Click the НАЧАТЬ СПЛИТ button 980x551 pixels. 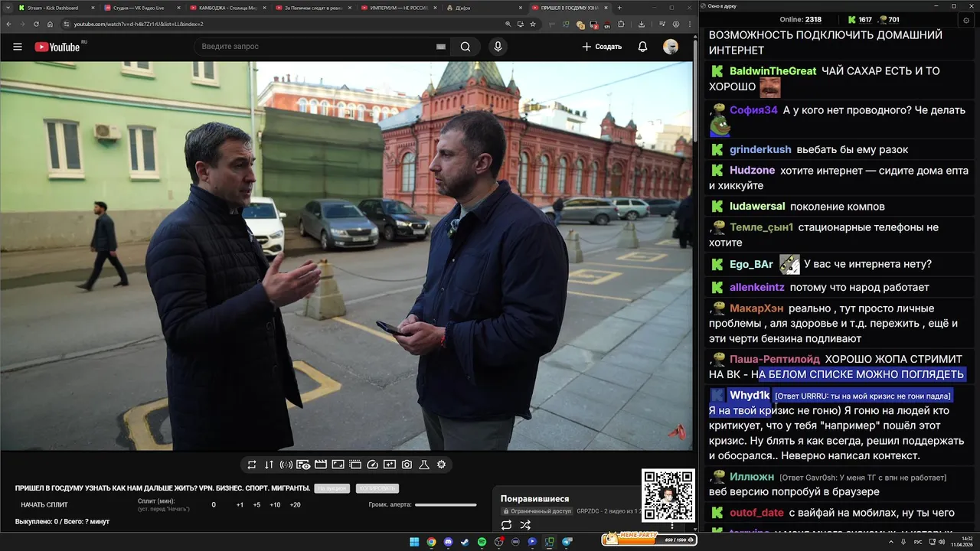[x=44, y=505]
